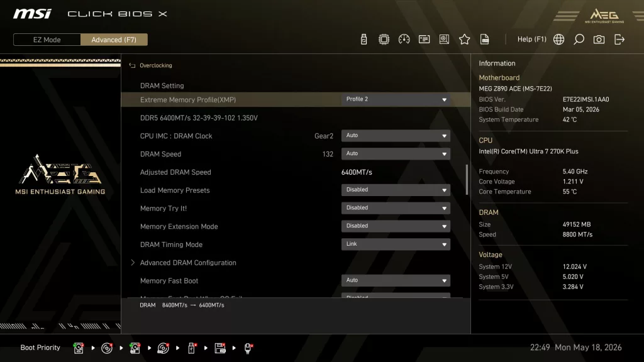
Task: Select the CPU IMC : DRAM Clock label
Action: click(176, 136)
